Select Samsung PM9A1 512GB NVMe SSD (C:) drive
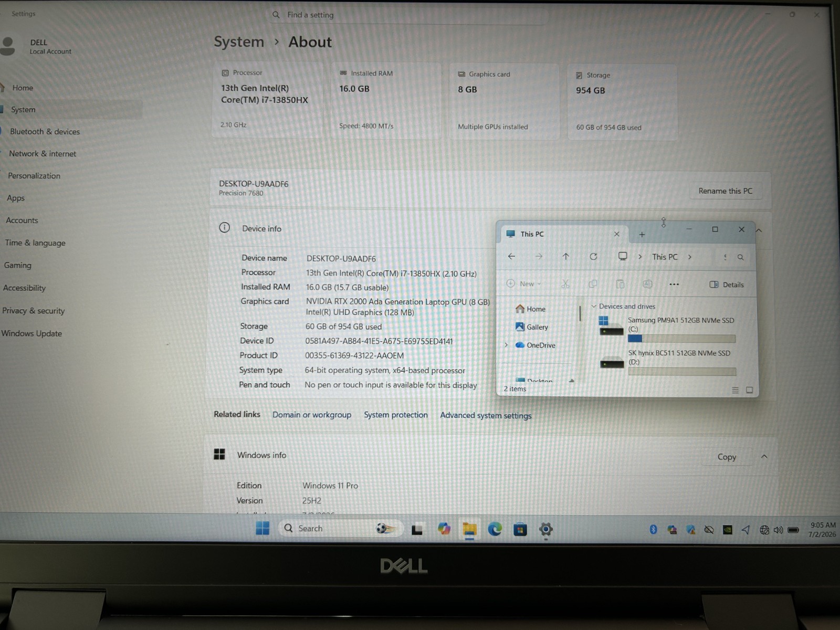Image resolution: width=840 pixels, height=630 pixels. click(x=667, y=330)
